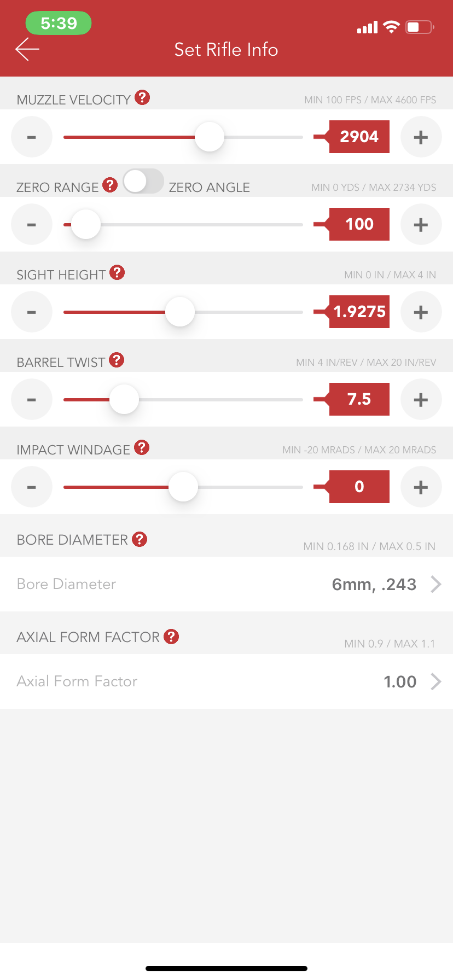Open Bore Diameter help question mark
Screen dimensions: 453x980
coord(140,539)
